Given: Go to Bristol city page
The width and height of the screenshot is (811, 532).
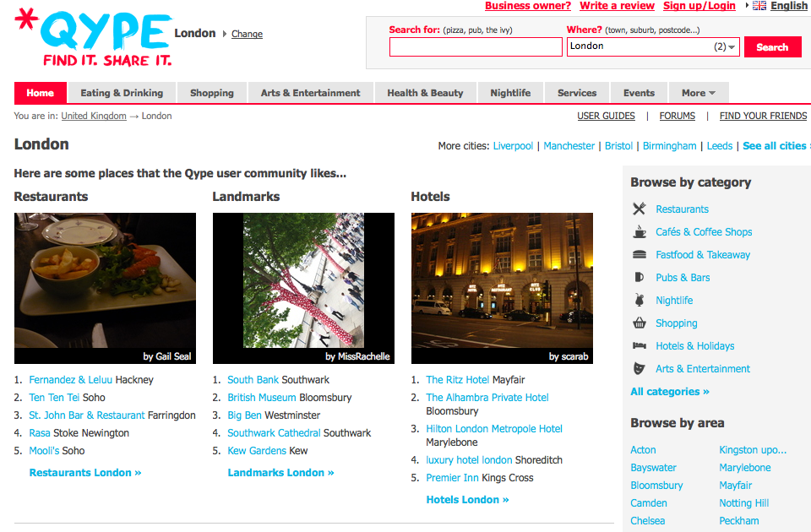Looking at the screenshot, I should (618, 146).
